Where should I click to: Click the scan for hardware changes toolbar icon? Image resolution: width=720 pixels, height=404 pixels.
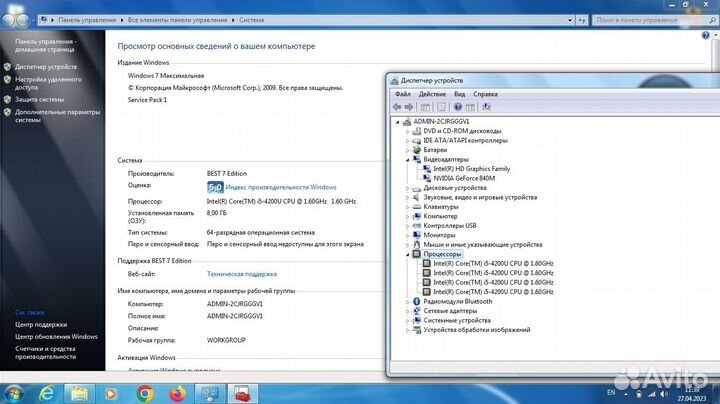[486, 107]
